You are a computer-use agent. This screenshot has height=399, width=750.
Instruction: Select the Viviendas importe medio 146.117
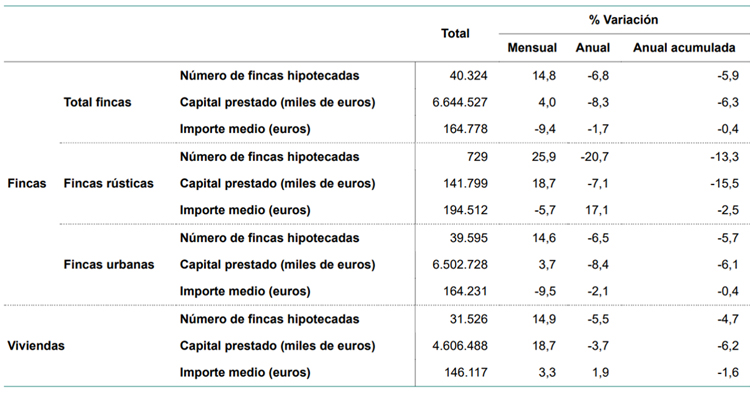pyautogui.click(x=465, y=372)
